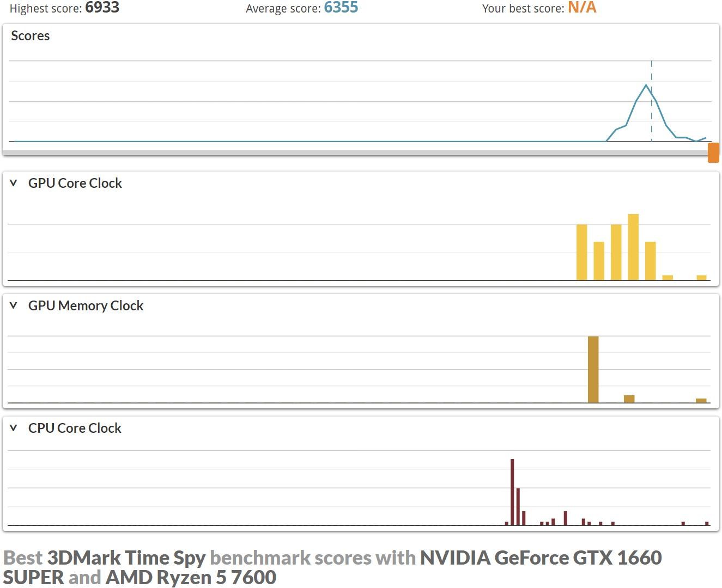Click the N/A best score value

[x=582, y=8]
